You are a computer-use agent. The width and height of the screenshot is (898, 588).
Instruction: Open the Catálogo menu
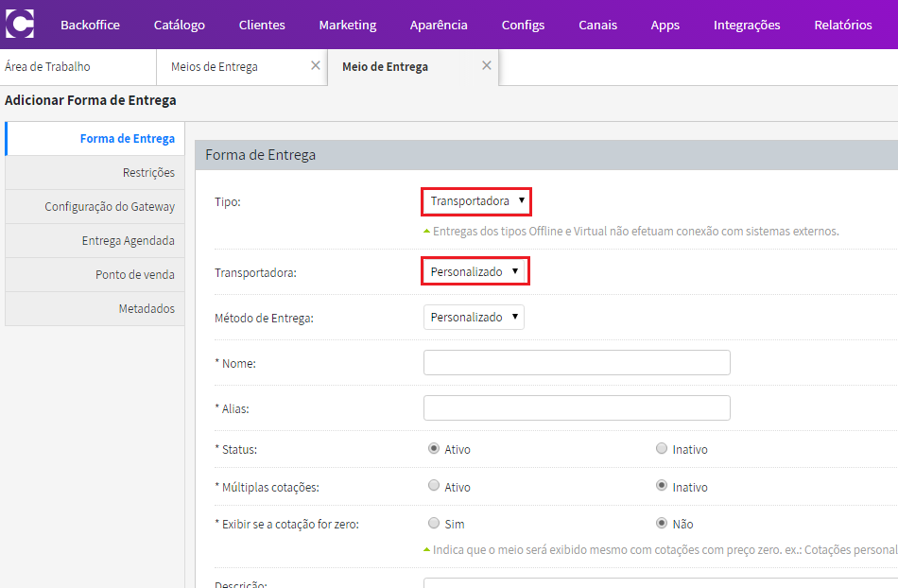(x=180, y=25)
